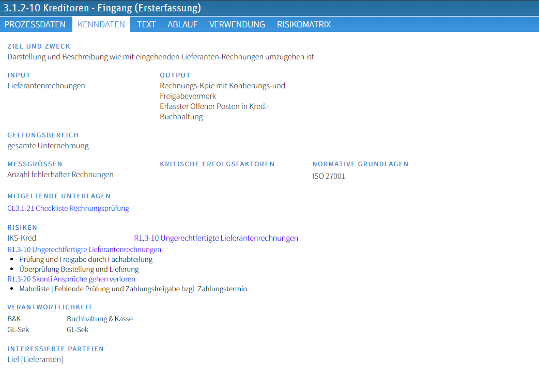This screenshot has height=392, width=539.
Task: Open risk R1.3-20 Skonti Ansprüche gehen verloren
Action: 71,278
